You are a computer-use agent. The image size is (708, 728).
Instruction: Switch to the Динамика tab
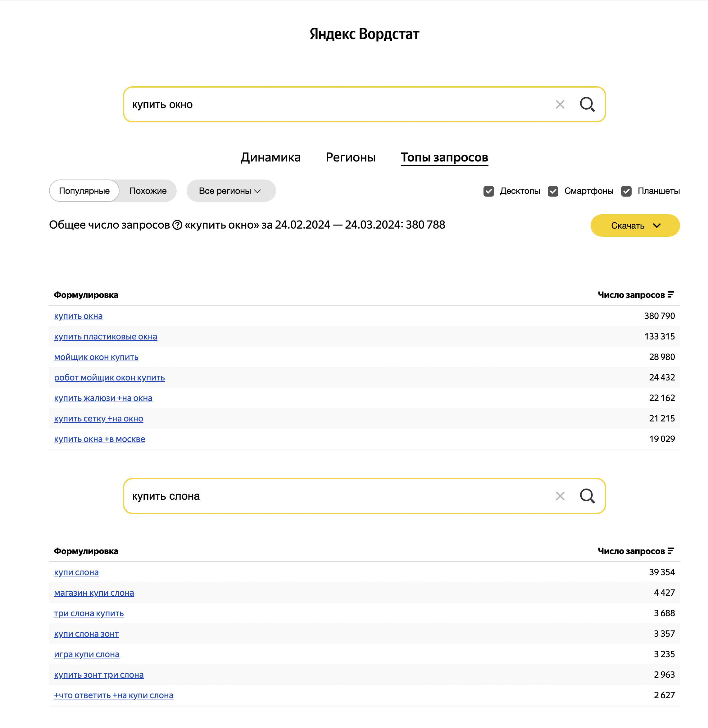click(x=271, y=157)
